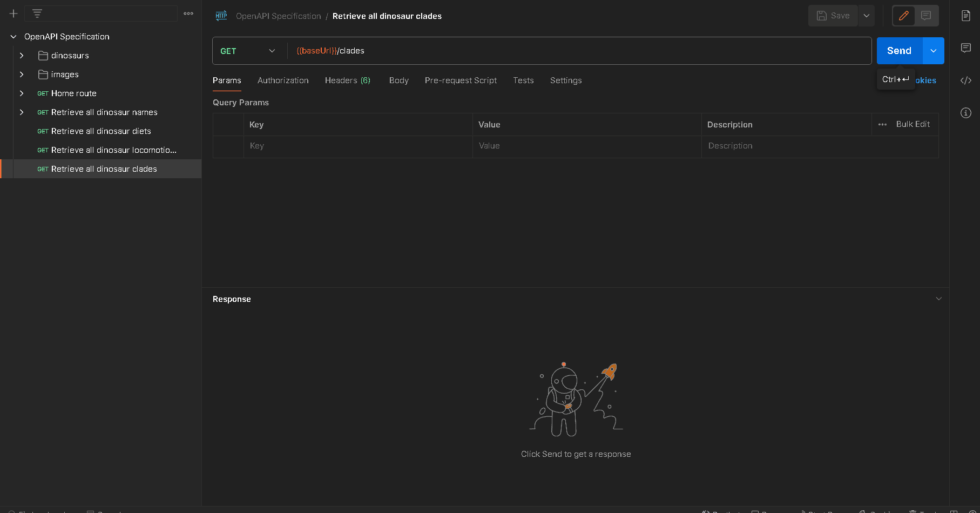Screen dimensions: 980x513
Task: Switch to edit mode pencil icon
Action: 903,16
